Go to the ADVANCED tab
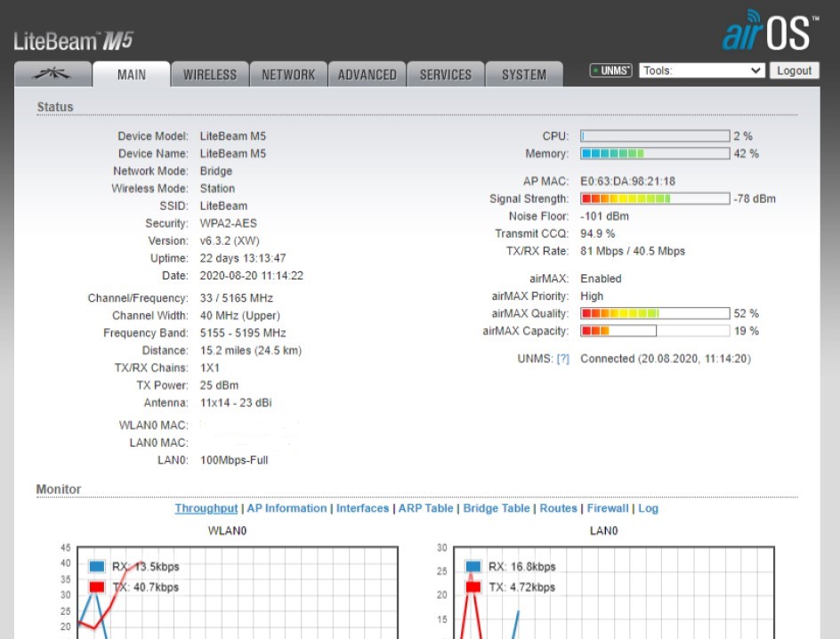 point(367,74)
